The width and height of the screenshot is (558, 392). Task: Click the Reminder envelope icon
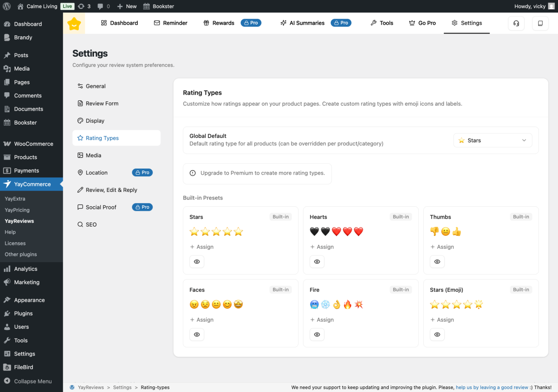point(157,23)
